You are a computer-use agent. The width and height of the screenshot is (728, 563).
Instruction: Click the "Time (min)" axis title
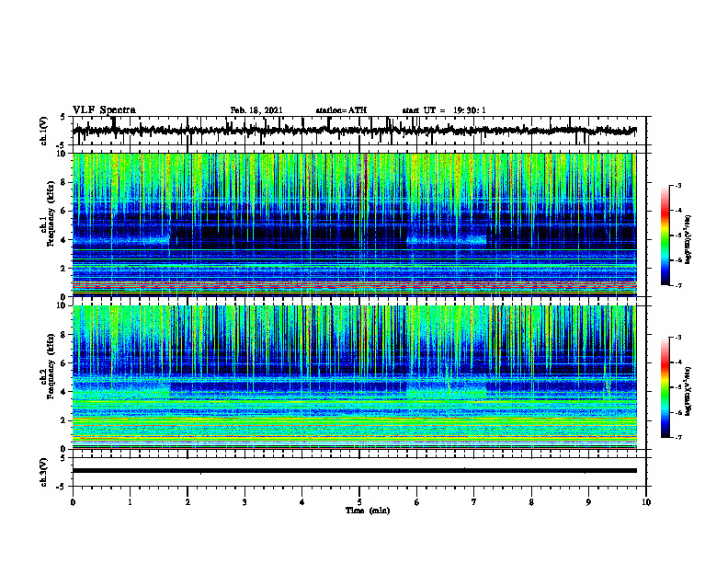[368, 511]
